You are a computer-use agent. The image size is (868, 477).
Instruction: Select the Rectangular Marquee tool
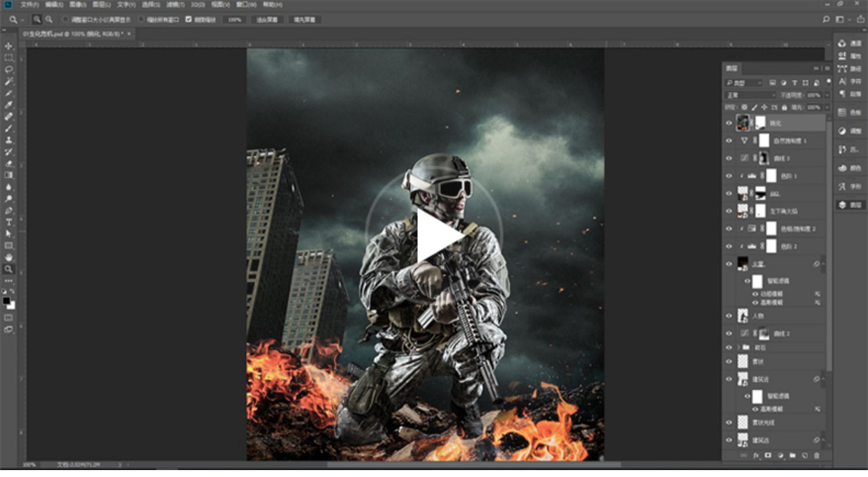(8, 58)
